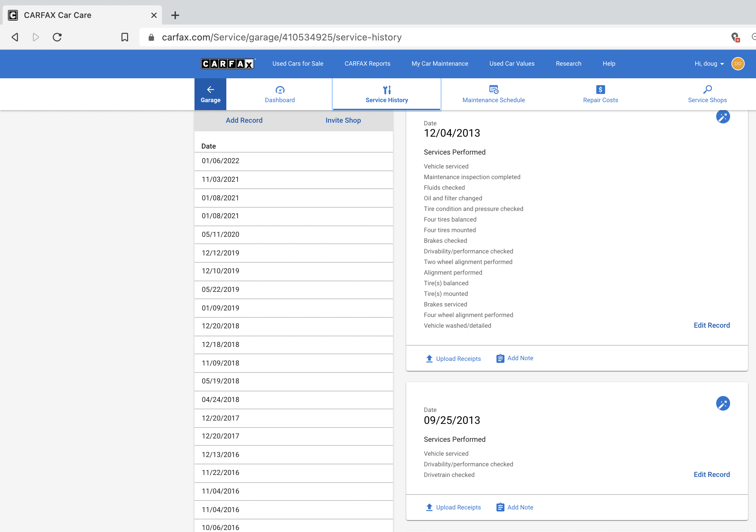Image resolution: width=756 pixels, height=532 pixels.
Task: Select the 05/22/2019 service date row
Action: click(294, 290)
